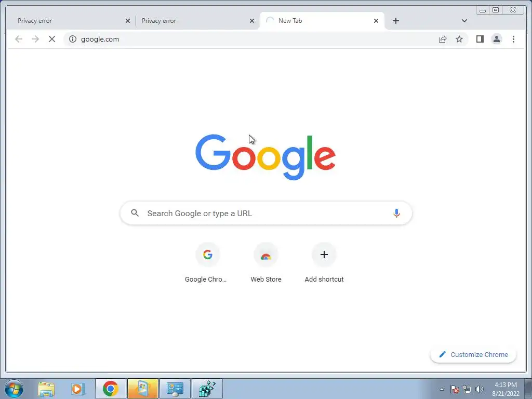
Task: Click the magnifier icon in search box
Action: [x=135, y=213]
